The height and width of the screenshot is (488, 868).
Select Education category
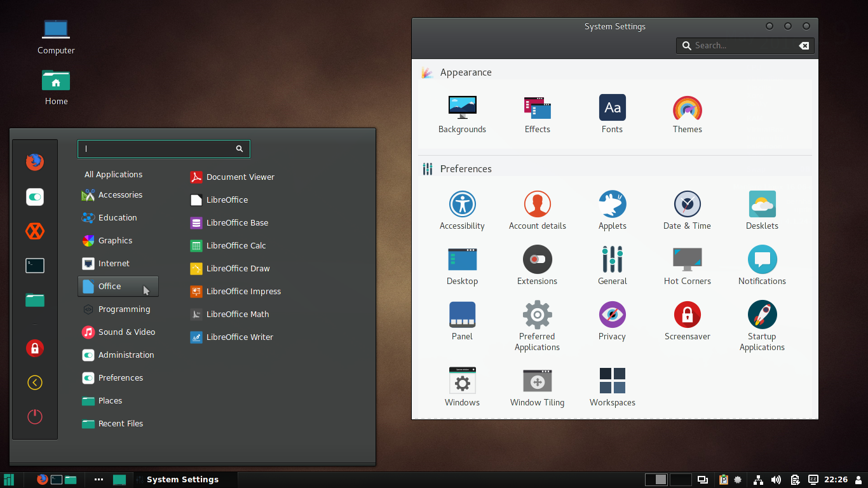[118, 218]
